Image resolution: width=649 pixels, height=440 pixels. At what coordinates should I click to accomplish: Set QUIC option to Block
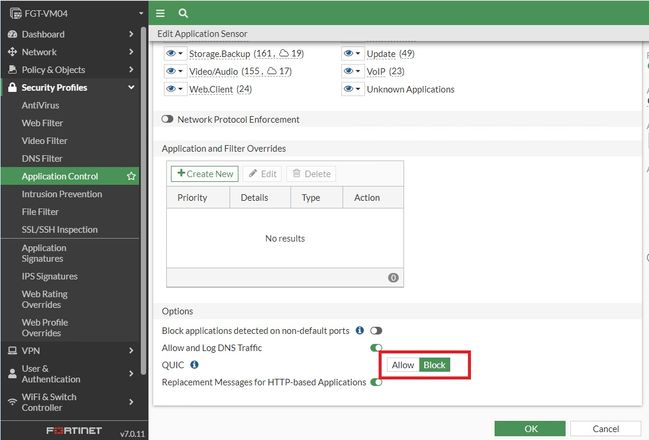[x=434, y=365]
